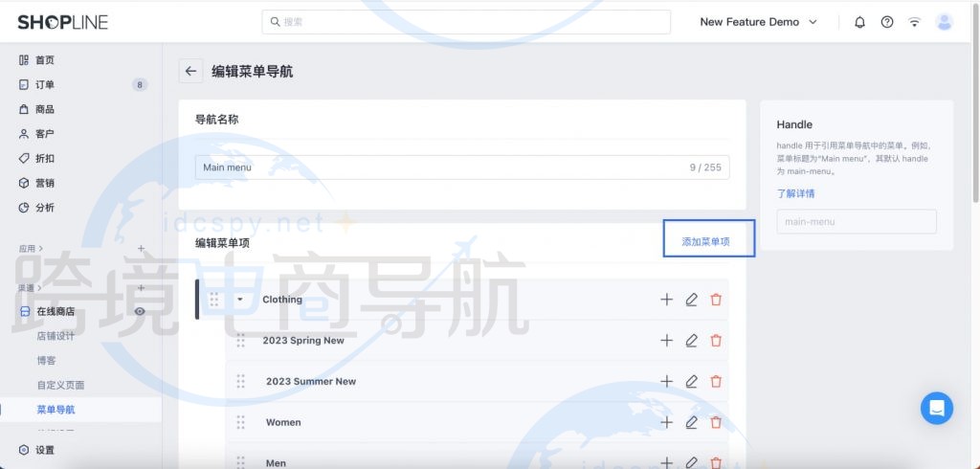Image resolution: width=980 pixels, height=469 pixels.
Task: Focus the top search field
Action: 466,22
